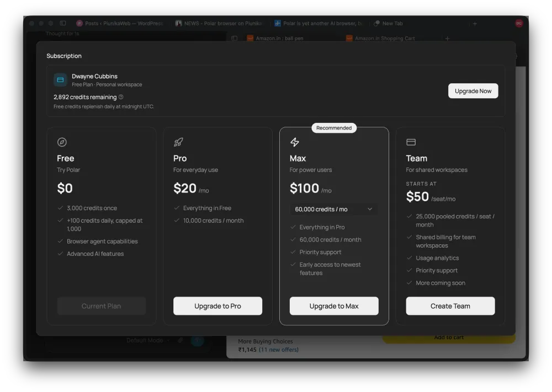Click the 11 new offers link
Viewport: 552px width, 392px height.
(x=279, y=350)
